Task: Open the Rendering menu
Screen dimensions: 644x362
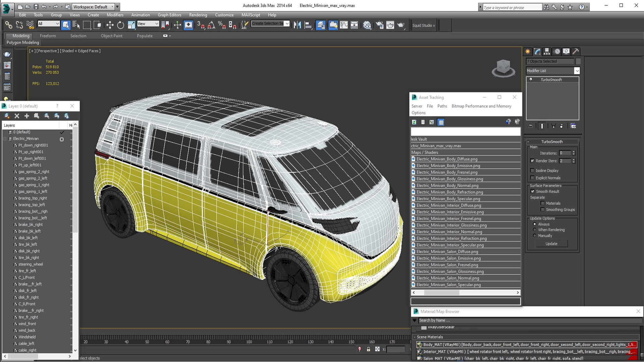Action: click(x=198, y=15)
